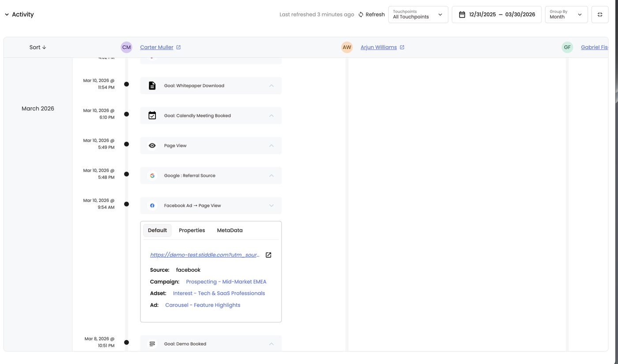This screenshot has width=618, height=364.
Task: Open campaign Prospecting - Mid-Market EMEA
Action: [x=226, y=282]
